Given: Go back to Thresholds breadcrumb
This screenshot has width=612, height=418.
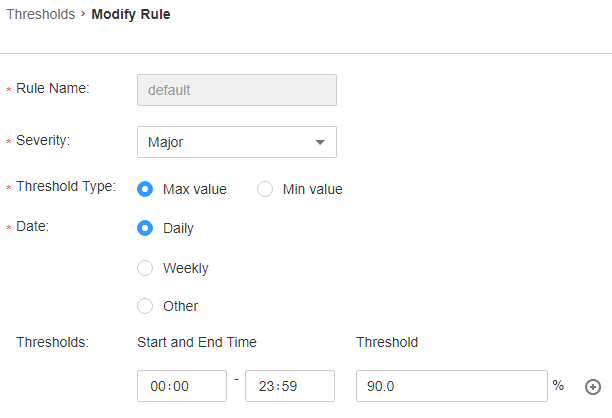Looking at the screenshot, I should pos(41,14).
